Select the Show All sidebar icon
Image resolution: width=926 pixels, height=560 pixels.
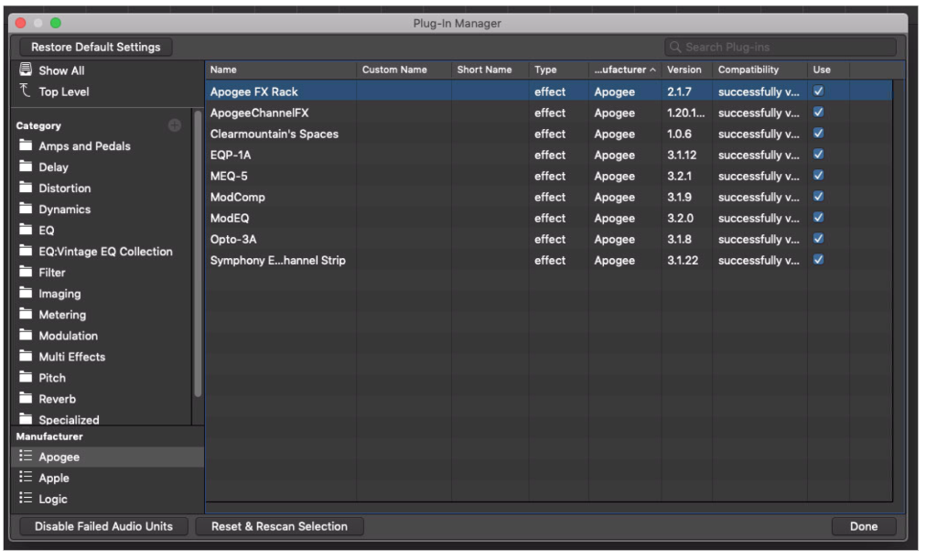click(x=28, y=70)
